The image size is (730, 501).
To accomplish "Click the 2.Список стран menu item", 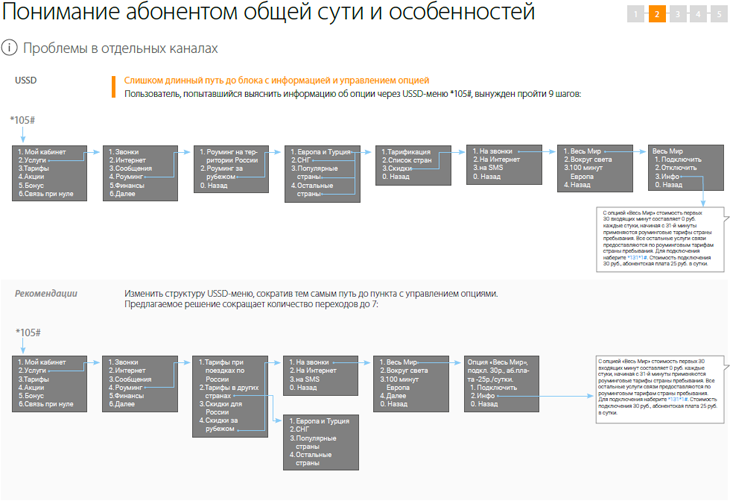I will (x=406, y=160).
